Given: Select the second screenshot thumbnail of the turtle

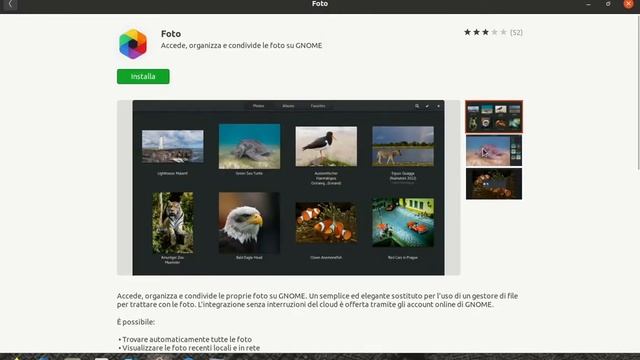Looking at the screenshot, I should [x=493, y=151].
